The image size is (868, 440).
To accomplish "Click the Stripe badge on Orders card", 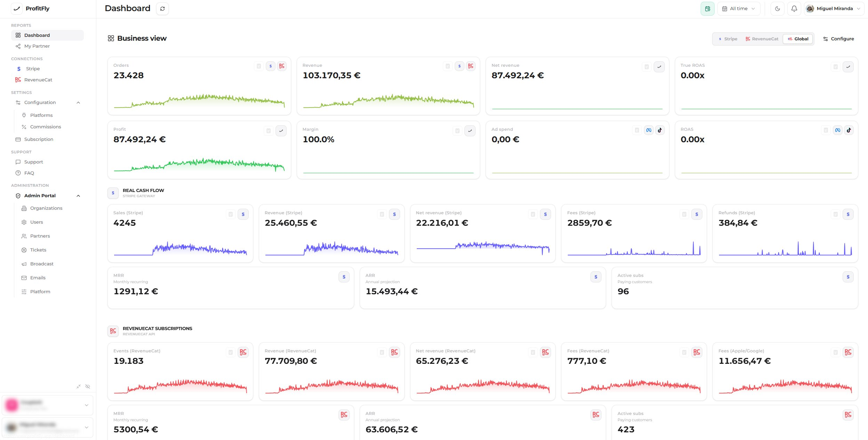I will click(x=271, y=66).
